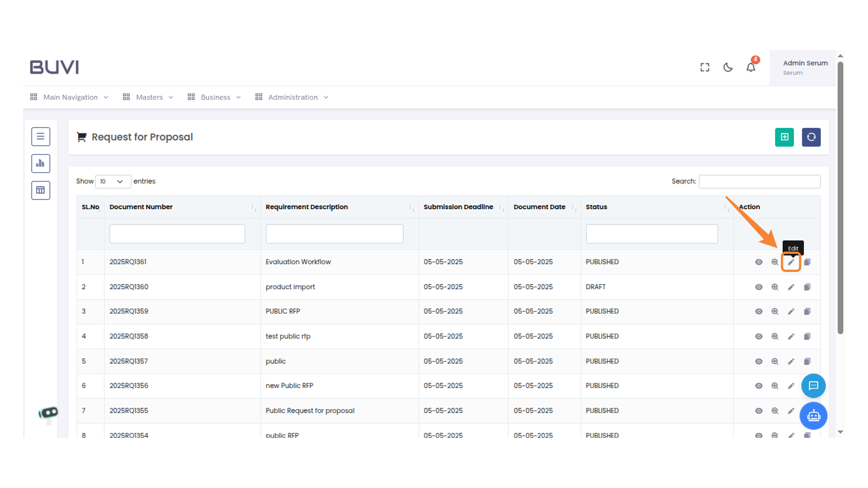Expand the Administration menu
Viewport: 868px width, 488px height.
coord(292,97)
